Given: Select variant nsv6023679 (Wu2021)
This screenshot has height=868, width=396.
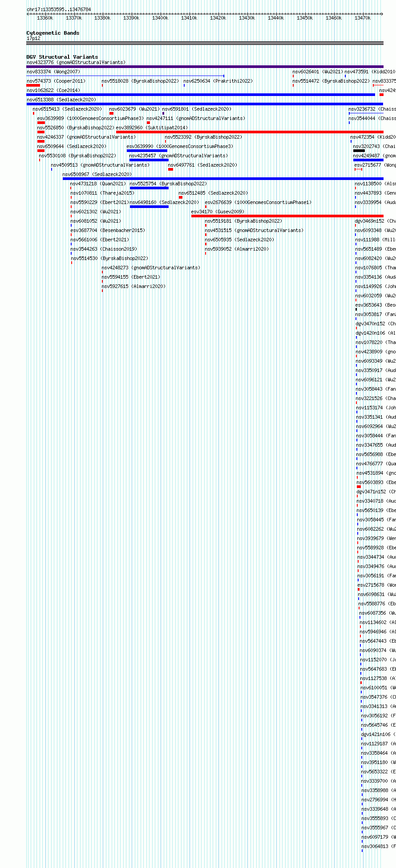Looking at the screenshot, I should click(134, 109).
